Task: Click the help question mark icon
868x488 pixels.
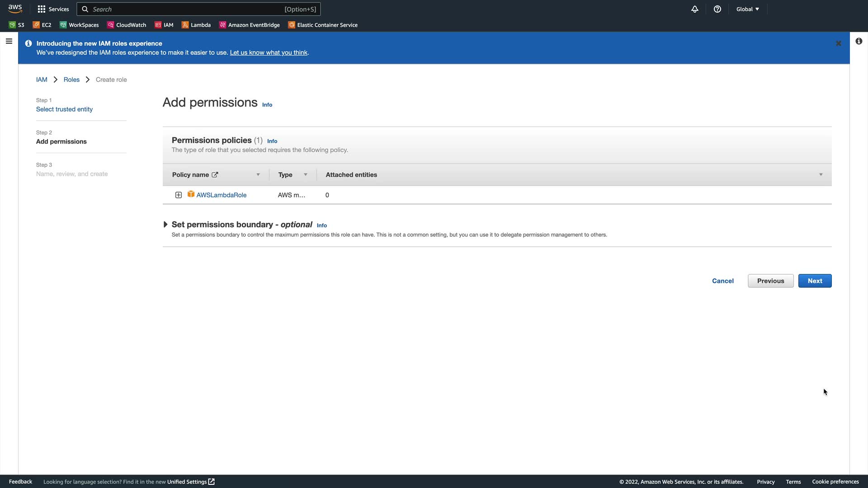Action: click(717, 9)
